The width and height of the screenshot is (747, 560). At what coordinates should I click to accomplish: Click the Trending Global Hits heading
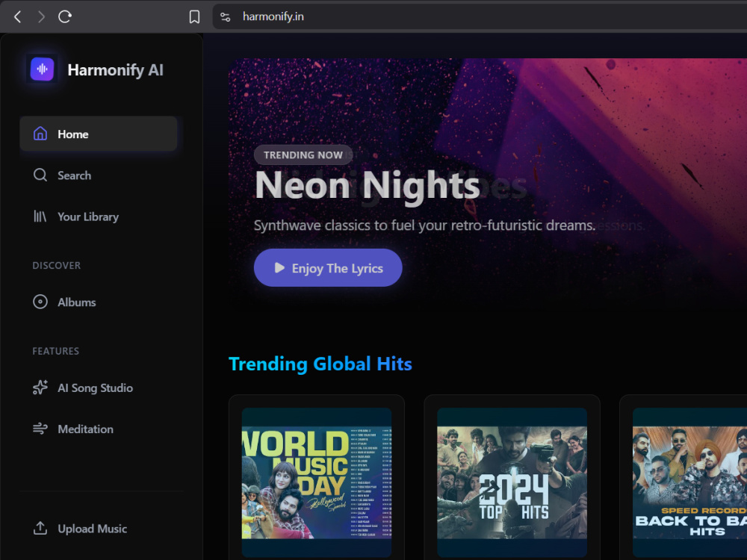pyautogui.click(x=320, y=364)
